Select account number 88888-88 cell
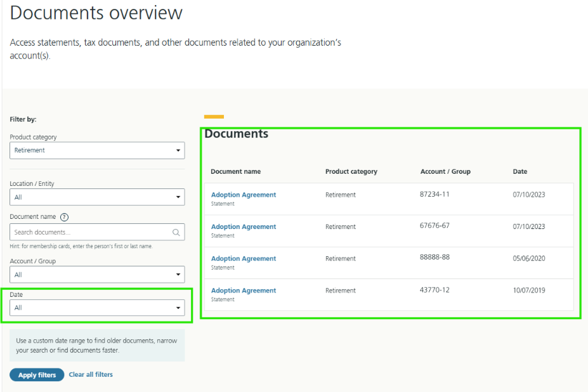Viewport: 588px width, 392px height. 434,257
